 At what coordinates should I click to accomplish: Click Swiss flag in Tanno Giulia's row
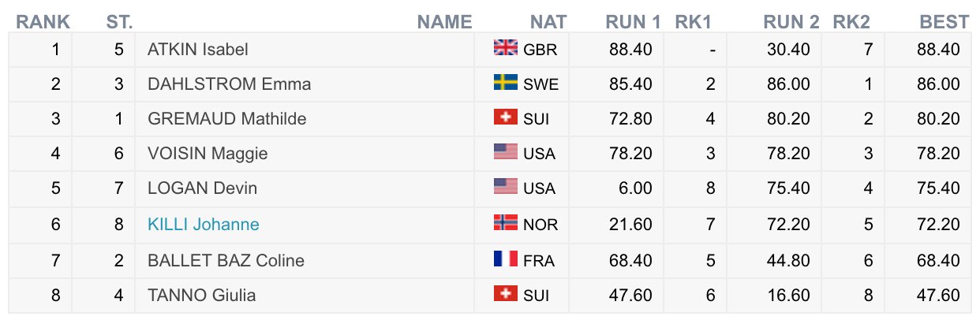(x=505, y=294)
